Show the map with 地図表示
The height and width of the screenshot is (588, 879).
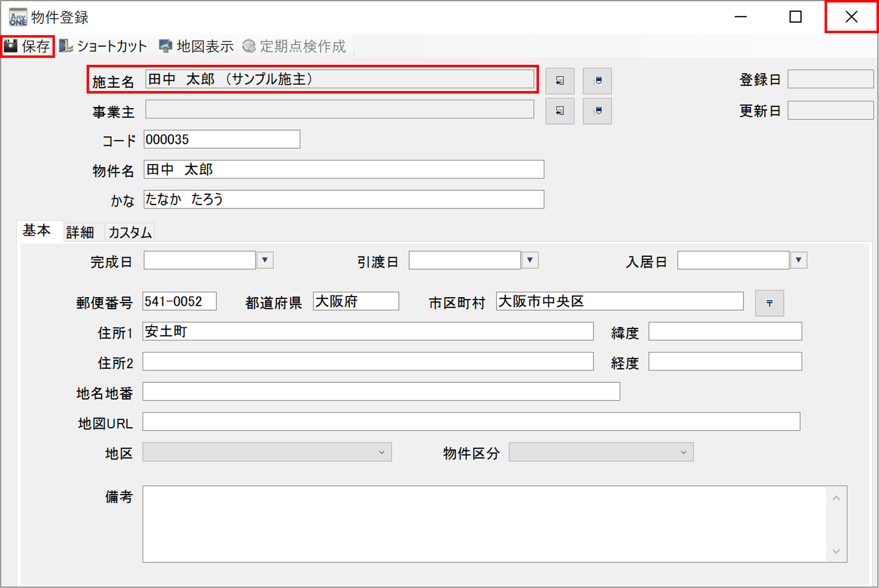[x=196, y=46]
